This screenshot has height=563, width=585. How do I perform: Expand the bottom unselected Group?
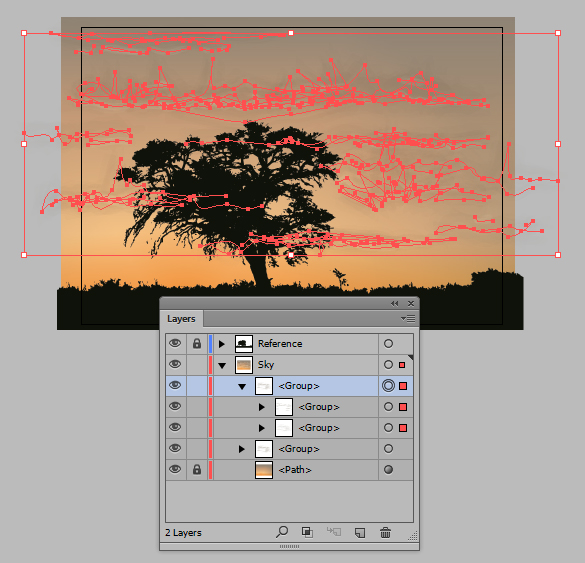coord(242,449)
